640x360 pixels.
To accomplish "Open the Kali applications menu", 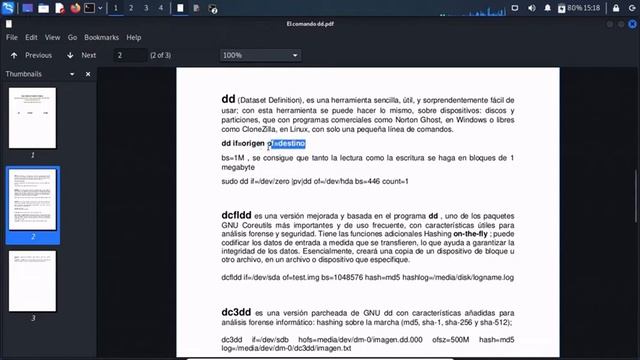I will coord(8,8).
